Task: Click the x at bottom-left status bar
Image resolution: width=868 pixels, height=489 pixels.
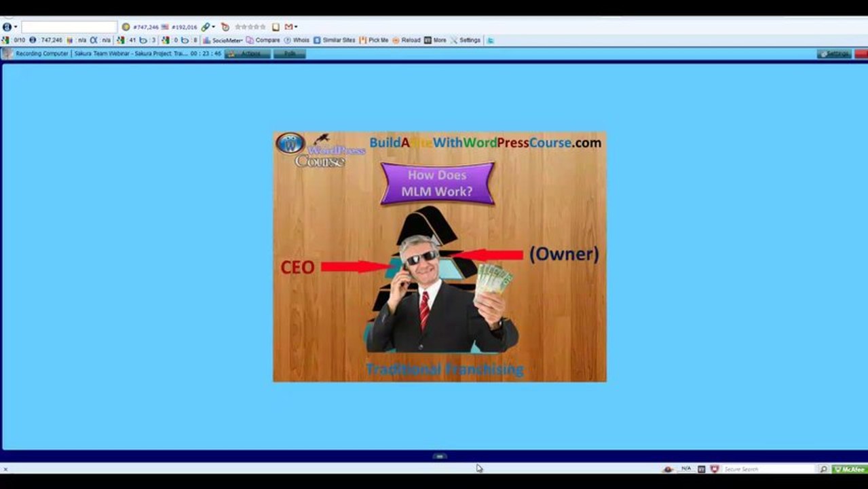Action: pos(5,469)
